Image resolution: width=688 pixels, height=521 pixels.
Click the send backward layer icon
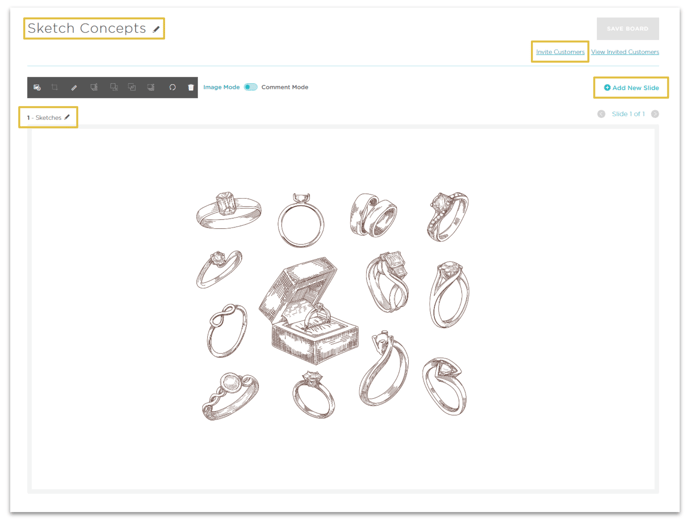(x=132, y=87)
